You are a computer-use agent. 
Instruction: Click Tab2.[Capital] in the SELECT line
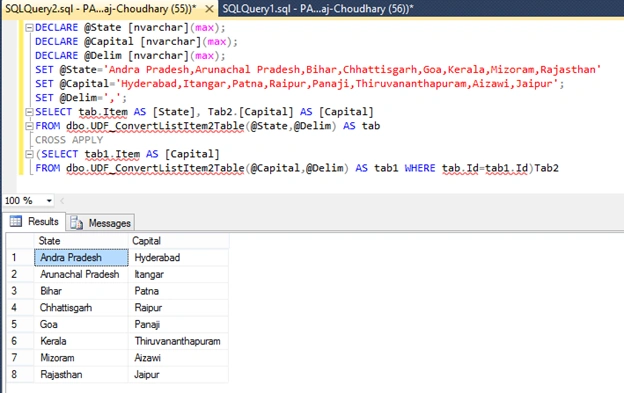[250, 112]
